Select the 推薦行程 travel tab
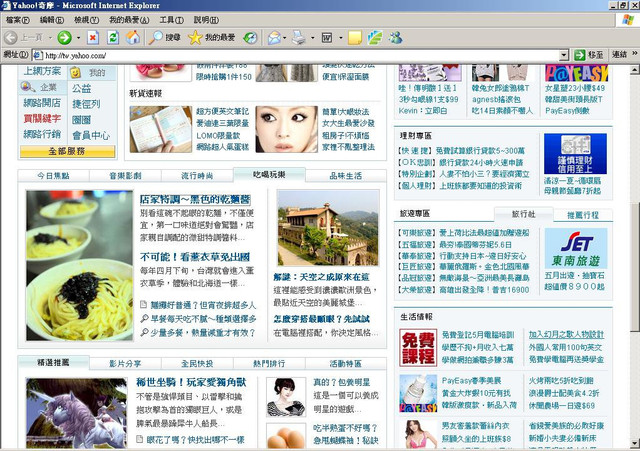Viewport: 640px width, 451px height. coord(583,215)
